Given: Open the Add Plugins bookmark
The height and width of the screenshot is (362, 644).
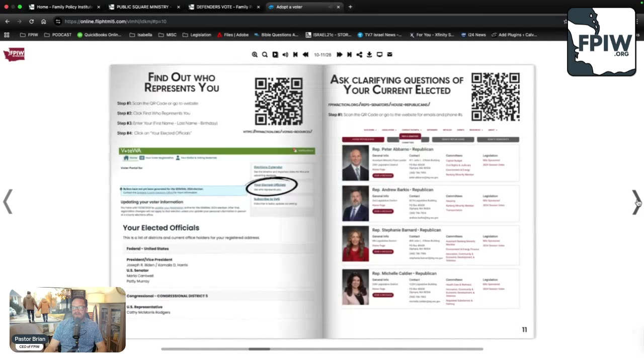Looking at the screenshot, I should point(514,35).
